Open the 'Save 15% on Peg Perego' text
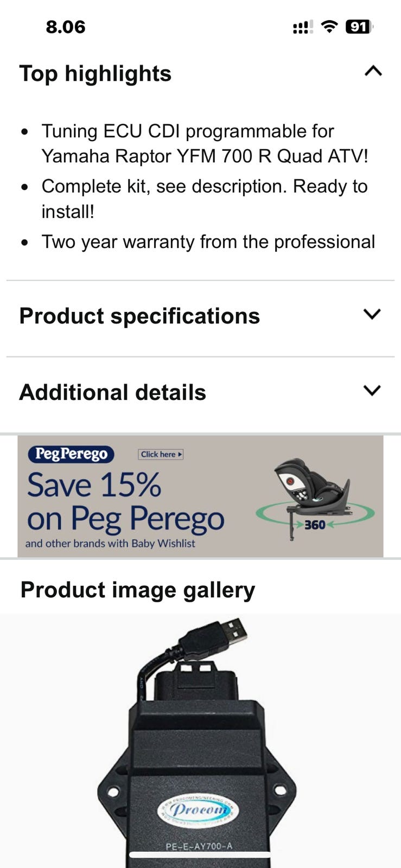401x868 pixels. (x=125, y=502)
